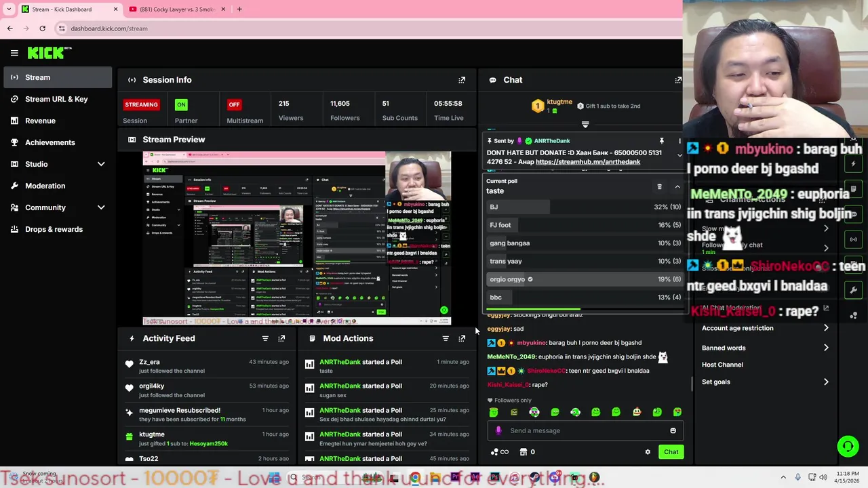Click the wrench icon in right sidebar
The width and height of the screenshot is (868, 488).
pyautogui.click(x=853, y=290)
